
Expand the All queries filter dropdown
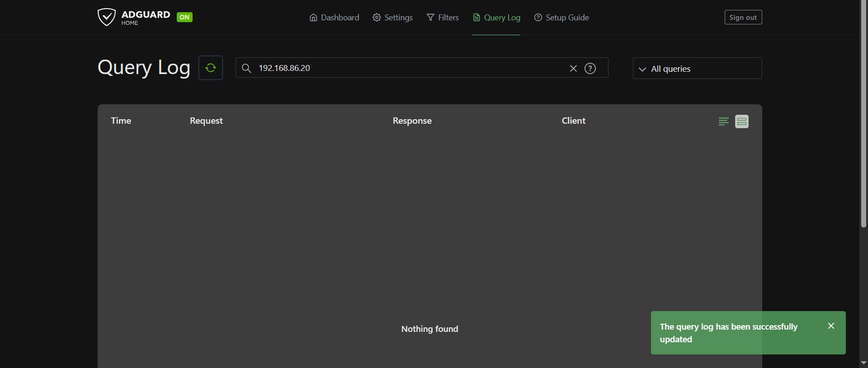(697, 68)
